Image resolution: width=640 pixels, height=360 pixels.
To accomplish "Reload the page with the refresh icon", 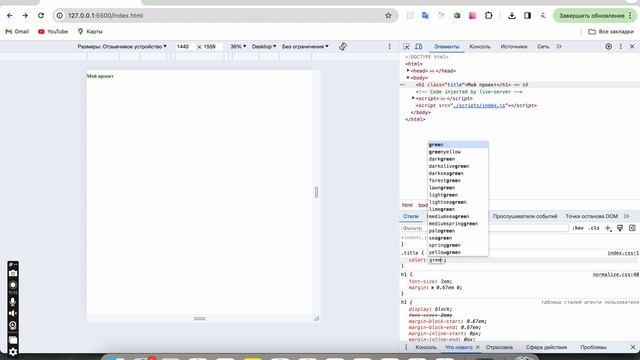I will tap(41, 16).
